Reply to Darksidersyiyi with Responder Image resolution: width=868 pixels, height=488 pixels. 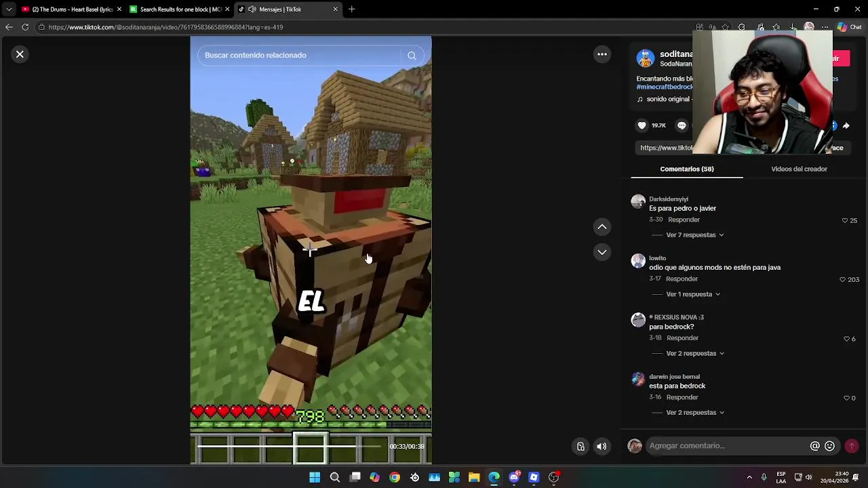point(684,220)
